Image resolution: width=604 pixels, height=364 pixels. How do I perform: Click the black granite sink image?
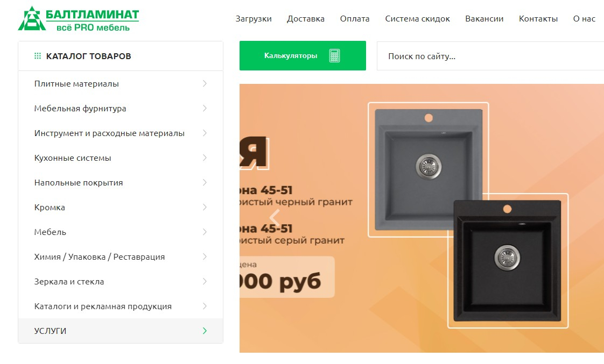coord(507,260)
